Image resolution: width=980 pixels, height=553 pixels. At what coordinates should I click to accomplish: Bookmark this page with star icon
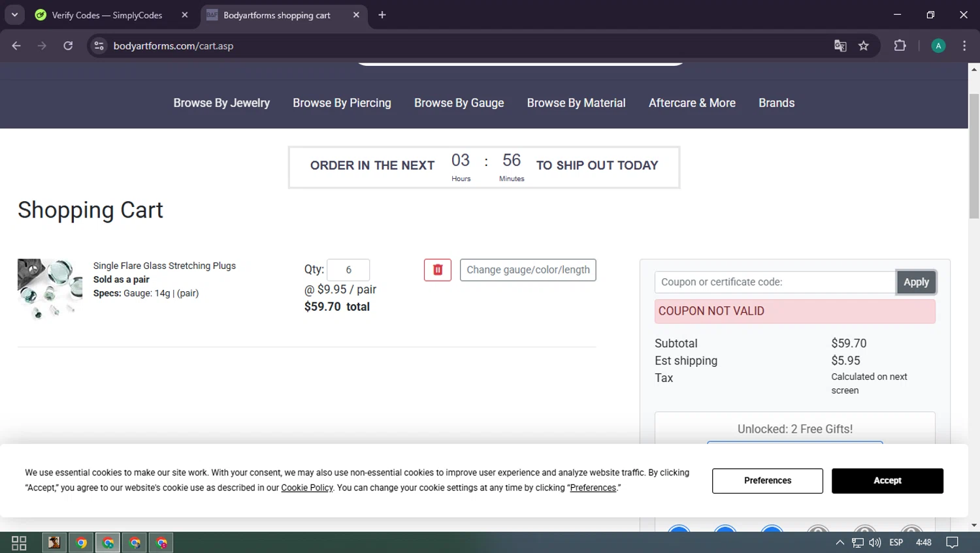pyautogui.click(x=864, y=46)
